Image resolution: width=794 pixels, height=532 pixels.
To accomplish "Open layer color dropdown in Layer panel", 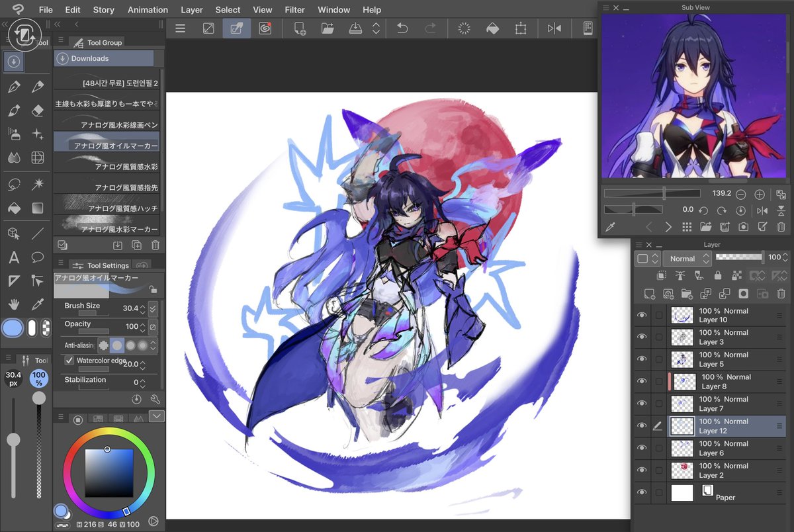I will [x=647, y=258].
